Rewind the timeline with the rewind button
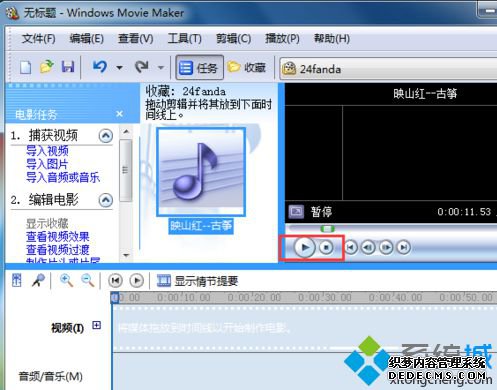The height and width of the screenshot is (390, 497). tap(115, 281)
